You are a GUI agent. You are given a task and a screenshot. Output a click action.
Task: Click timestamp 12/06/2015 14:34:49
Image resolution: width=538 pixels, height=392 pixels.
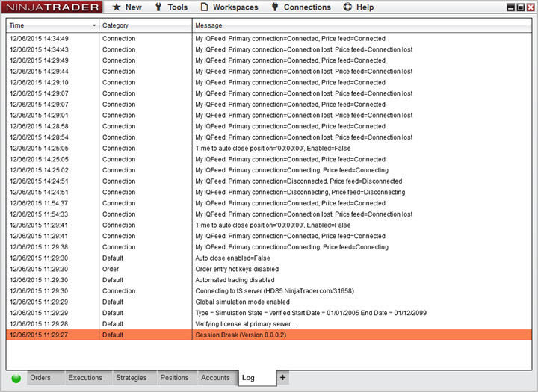click(x=39, y=38)
